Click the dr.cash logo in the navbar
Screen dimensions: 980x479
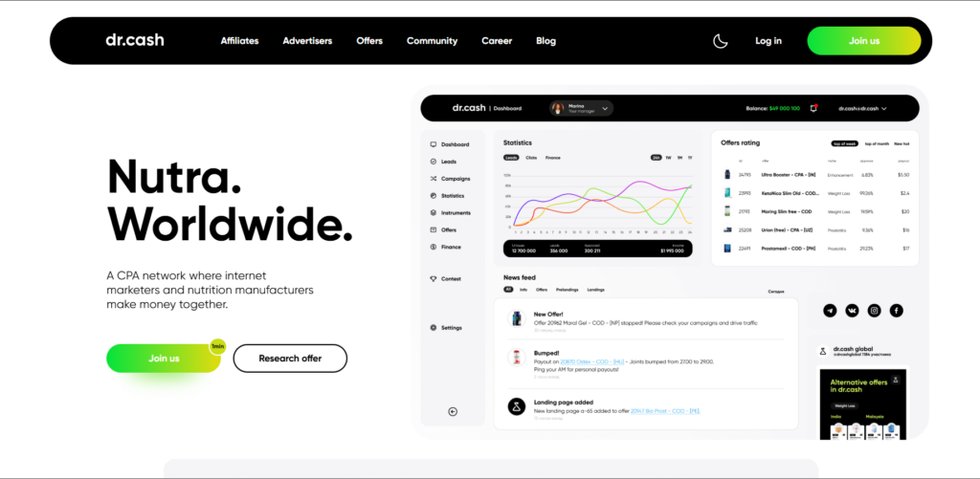point(135,40)
